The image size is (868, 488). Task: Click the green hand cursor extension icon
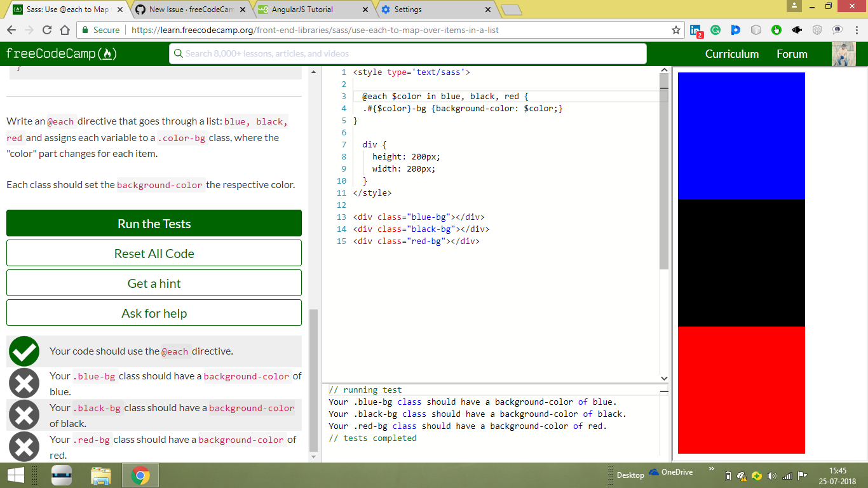coord(776,29)
